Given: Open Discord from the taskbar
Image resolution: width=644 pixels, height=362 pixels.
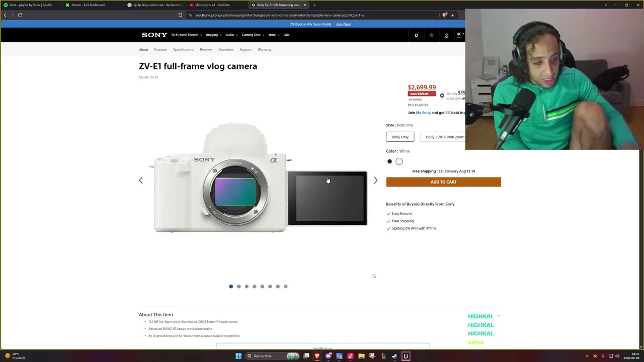Looking at the screenshot, I should pyautogui.click(x=328, y=356).
